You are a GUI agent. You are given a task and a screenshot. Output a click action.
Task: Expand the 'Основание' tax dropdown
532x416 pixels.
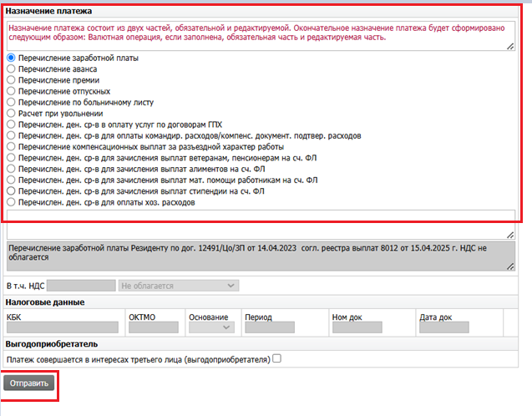(211, 328)
